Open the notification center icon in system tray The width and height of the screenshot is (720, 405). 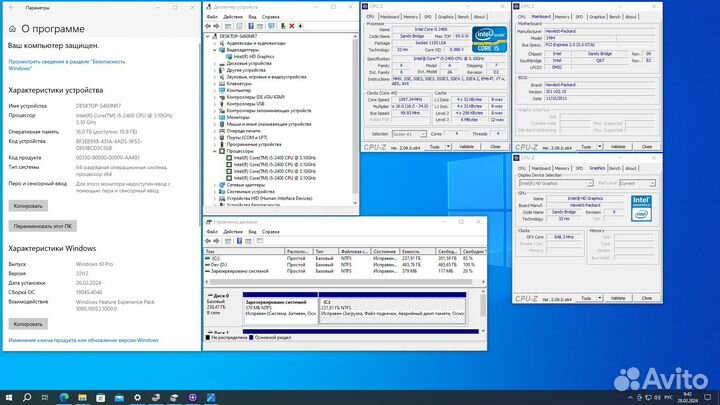pyautogui.click(x=708, y=398)
